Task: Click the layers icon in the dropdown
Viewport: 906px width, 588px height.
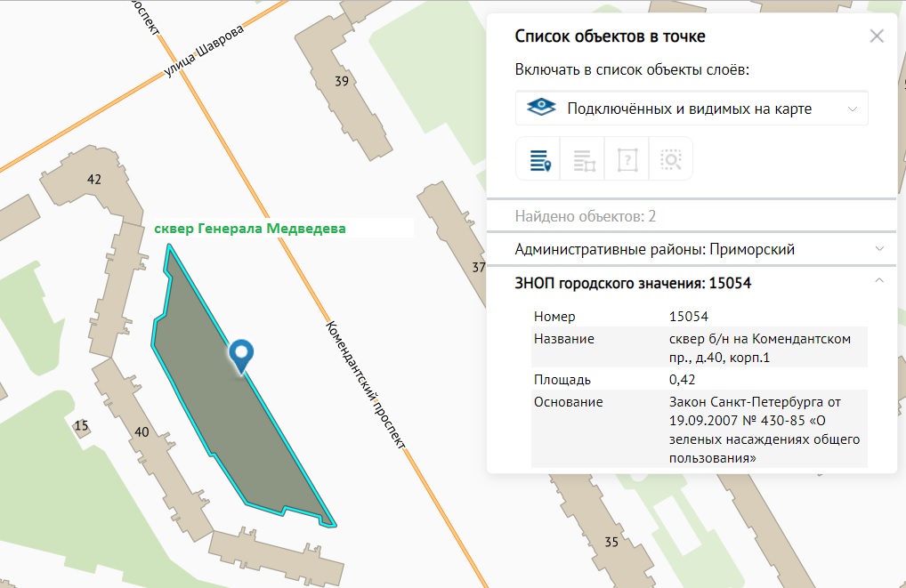Action: point(541,109)
